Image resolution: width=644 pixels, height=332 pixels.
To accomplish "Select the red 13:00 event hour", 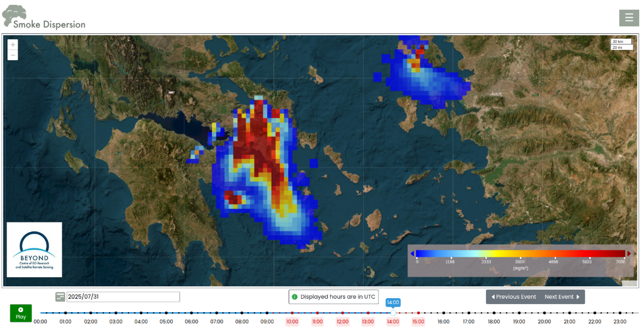I will [368, 321].
